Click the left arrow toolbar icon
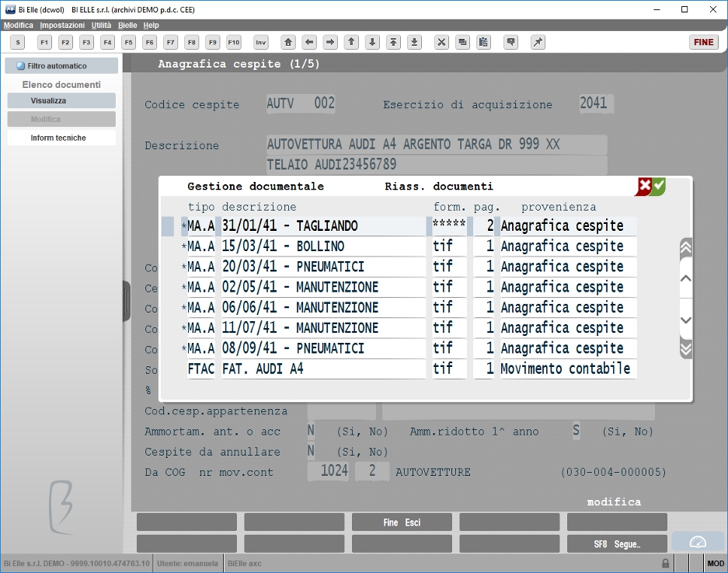 coord(309,42)
